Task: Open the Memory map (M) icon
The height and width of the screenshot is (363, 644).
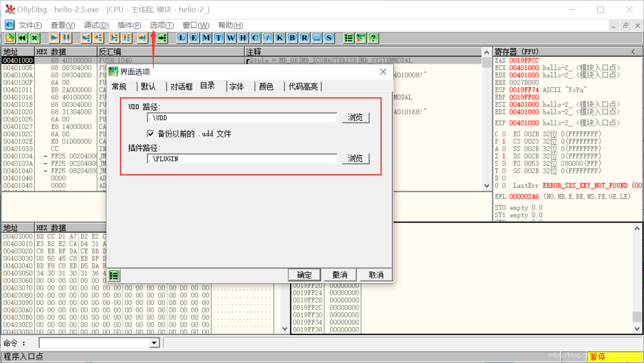Action: pos(206,38)
